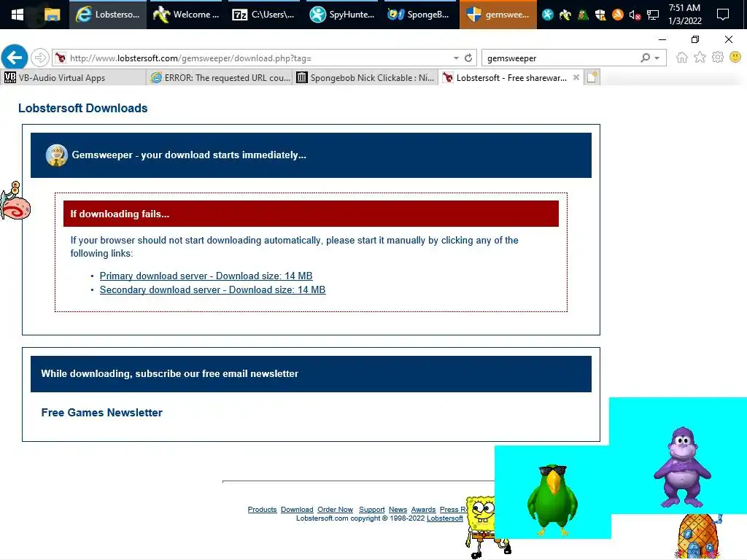Open the Order Now footer link
Screen dimensions: 747x560
(x=335, y=510)
